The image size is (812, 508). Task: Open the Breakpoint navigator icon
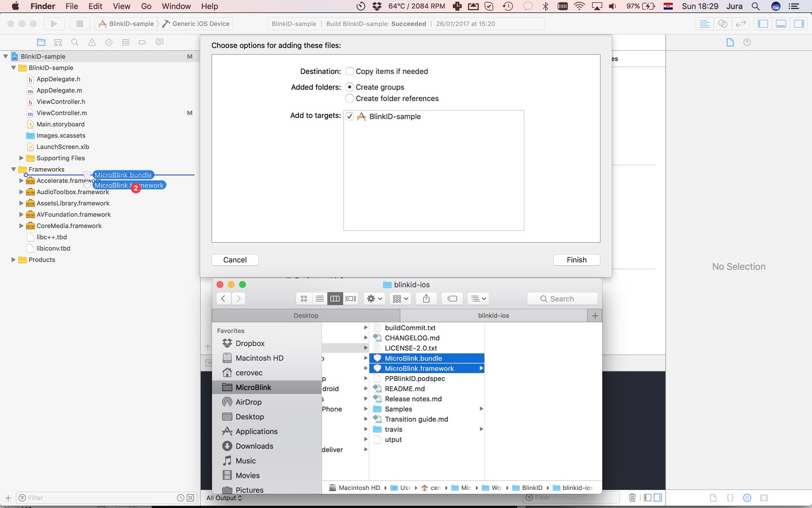143,42
